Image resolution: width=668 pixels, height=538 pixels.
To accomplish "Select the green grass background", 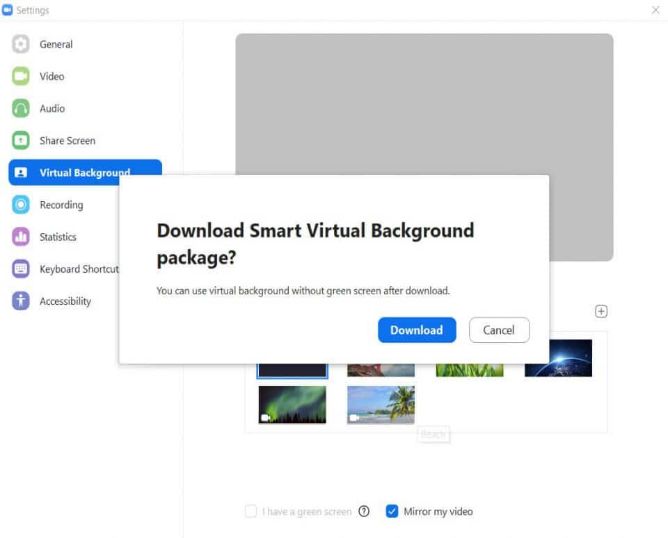I will [x=469, y=370].
